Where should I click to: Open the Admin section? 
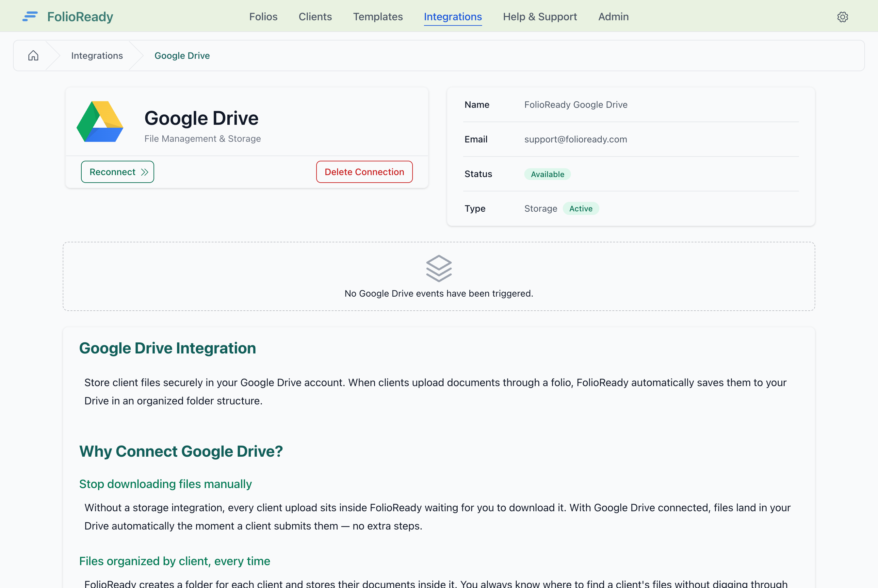[613, 17]
